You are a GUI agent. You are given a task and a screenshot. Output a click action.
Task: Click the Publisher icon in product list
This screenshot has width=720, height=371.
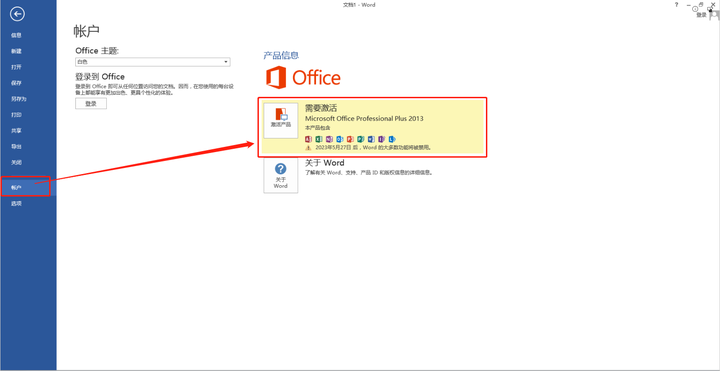[361, 139]
